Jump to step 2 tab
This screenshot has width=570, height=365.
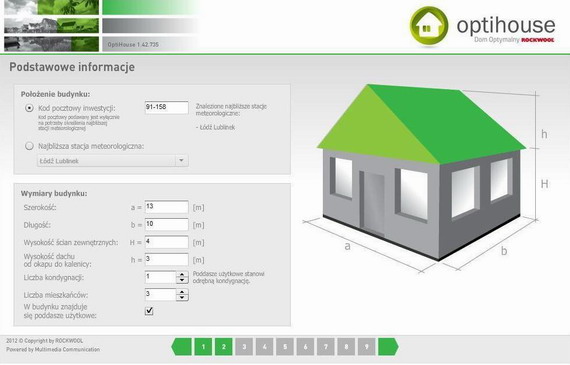click(224, 346)
